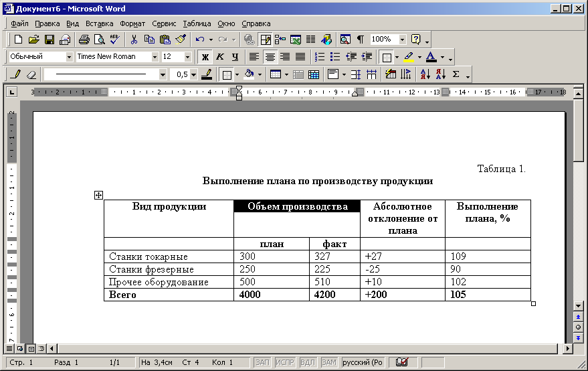Screen dimensions: 588x371
Task: Open Word Help question icon
Action: [x=415, y=40]
